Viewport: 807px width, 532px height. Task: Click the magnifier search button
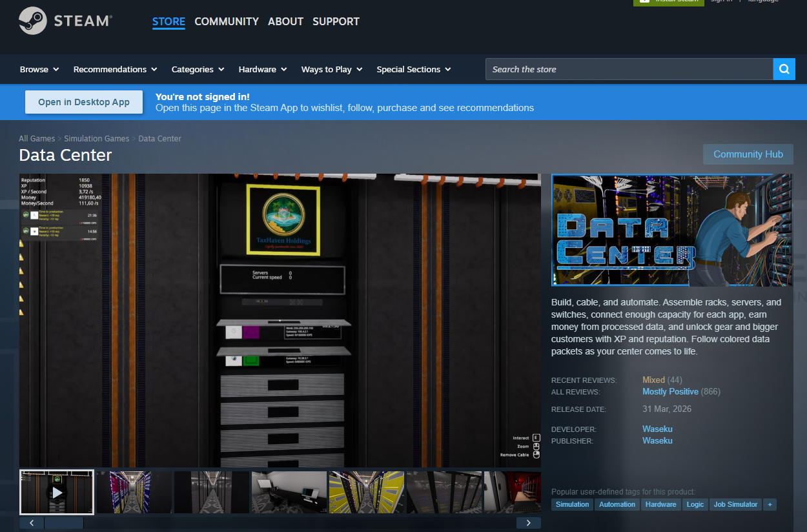(784, 69)
